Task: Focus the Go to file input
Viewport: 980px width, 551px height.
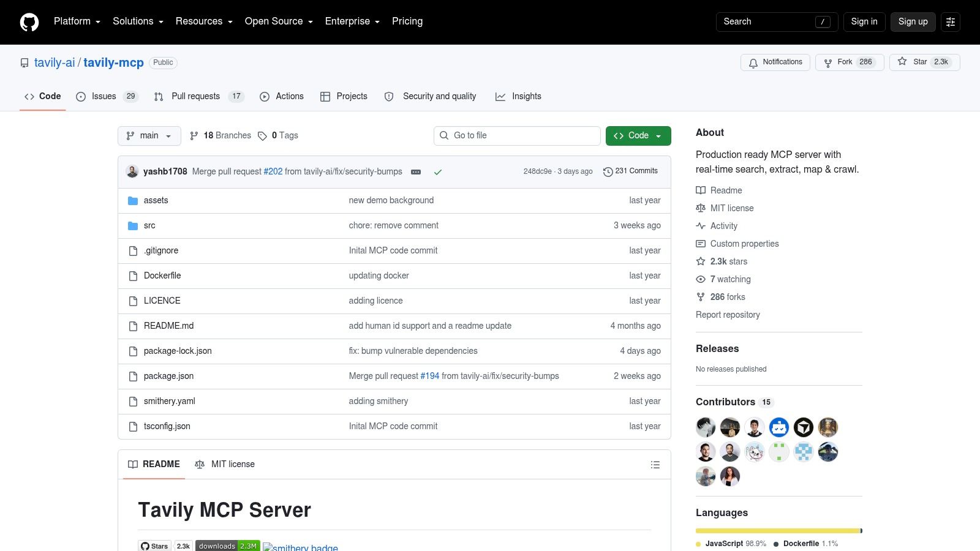Action: point(517,136)
